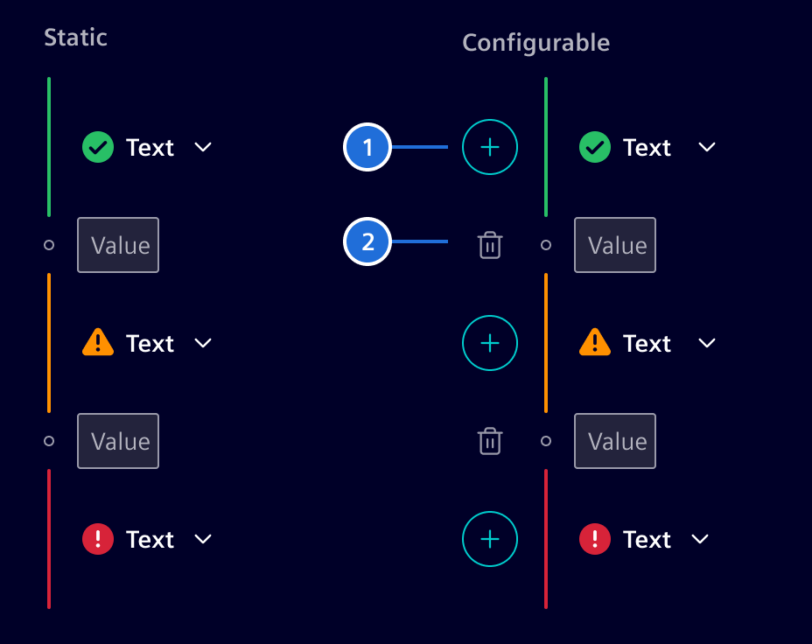Click the trash icon next to callout 2
812x644 pixels.
tap(489, 245)
